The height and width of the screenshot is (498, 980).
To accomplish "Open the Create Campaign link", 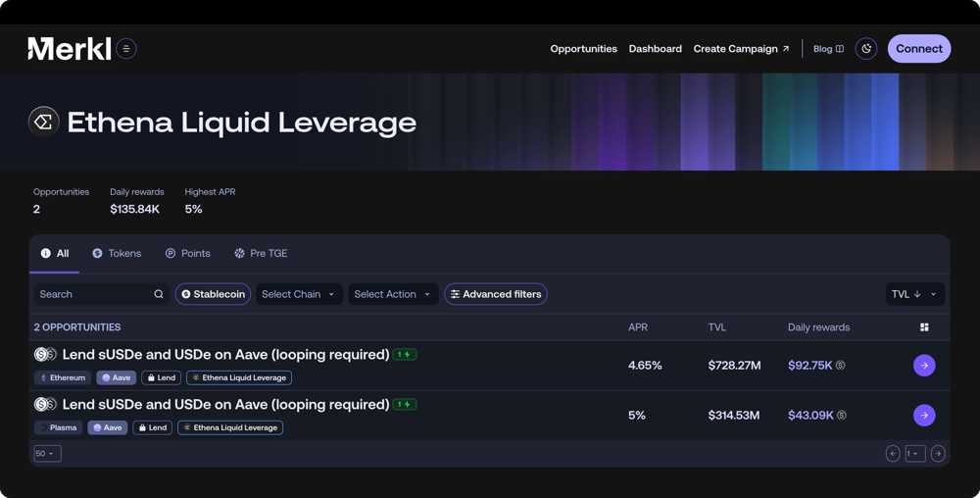I will click(x=741, y=49).
